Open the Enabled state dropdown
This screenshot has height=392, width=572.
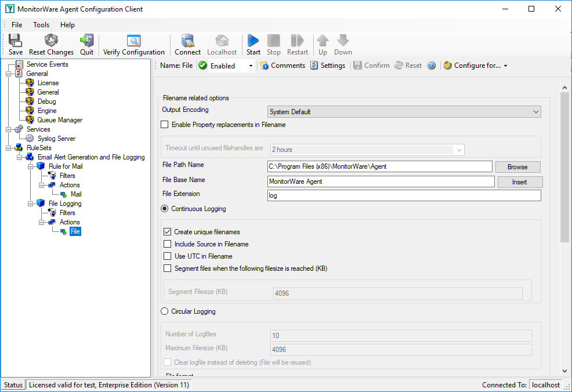click(x=251, y=66)
